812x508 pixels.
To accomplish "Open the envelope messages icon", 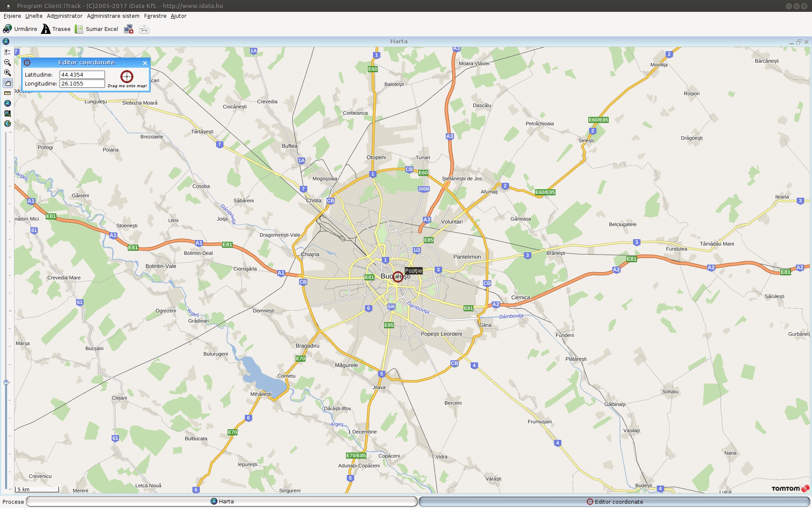I will point(144,29).
